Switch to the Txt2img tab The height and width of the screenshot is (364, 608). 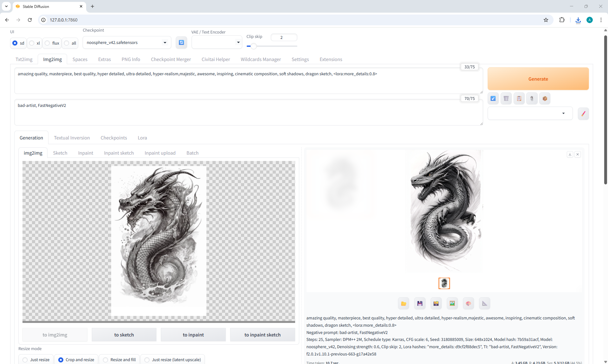pos(24,59)
